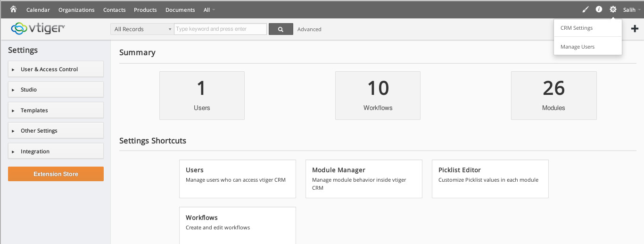Open the Products module
Viewport: 644px width, 244px height.
[x=145, y=9]
